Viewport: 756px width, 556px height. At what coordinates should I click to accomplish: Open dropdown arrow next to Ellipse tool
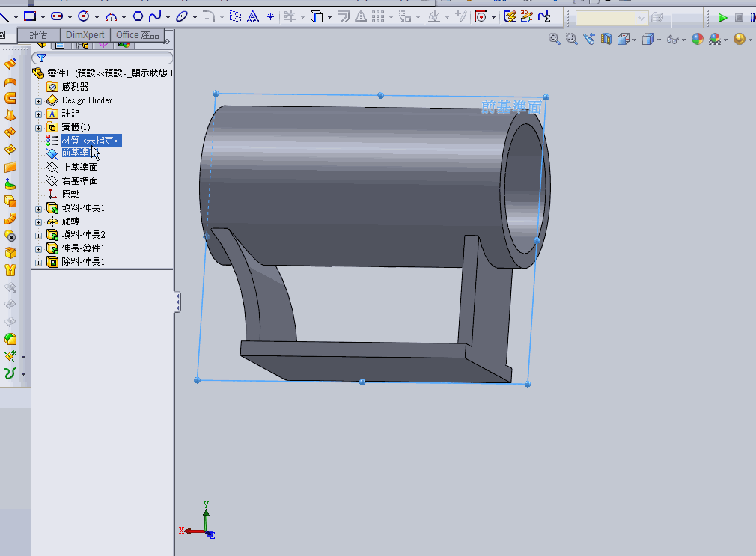(195, 17)
